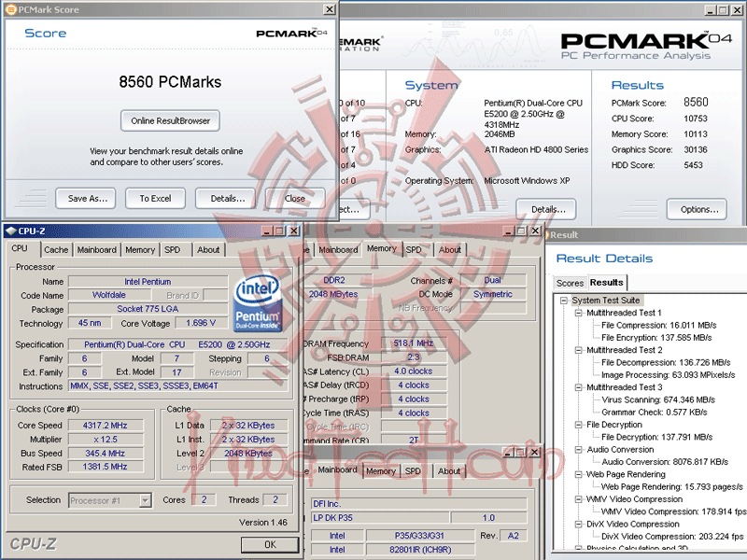This screenshot has height=560, width=747.
Task: Select the Grammar Check 0.577 KB/s row
Action: [655, 412]
